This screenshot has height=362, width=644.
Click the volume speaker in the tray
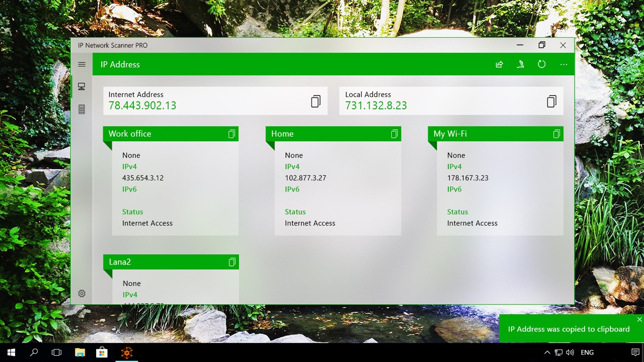569,352
